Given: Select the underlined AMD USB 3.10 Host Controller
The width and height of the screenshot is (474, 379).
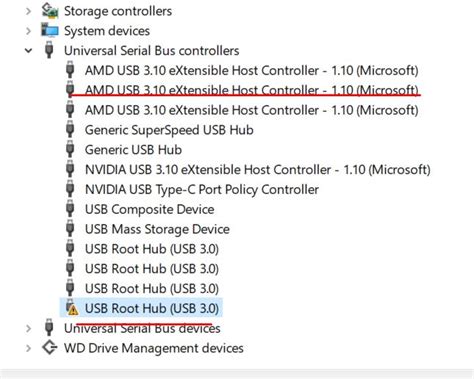Looking at the screenshot, I should click(252, 90).
